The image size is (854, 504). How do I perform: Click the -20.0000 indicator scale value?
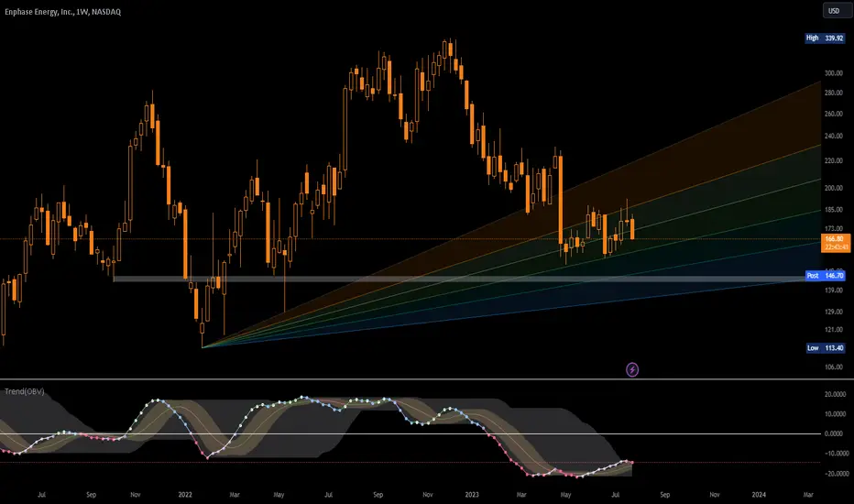(836, 474)
